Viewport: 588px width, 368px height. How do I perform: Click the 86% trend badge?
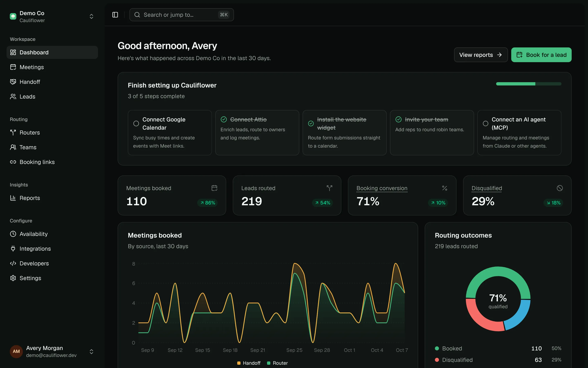(x=207, y=203)
